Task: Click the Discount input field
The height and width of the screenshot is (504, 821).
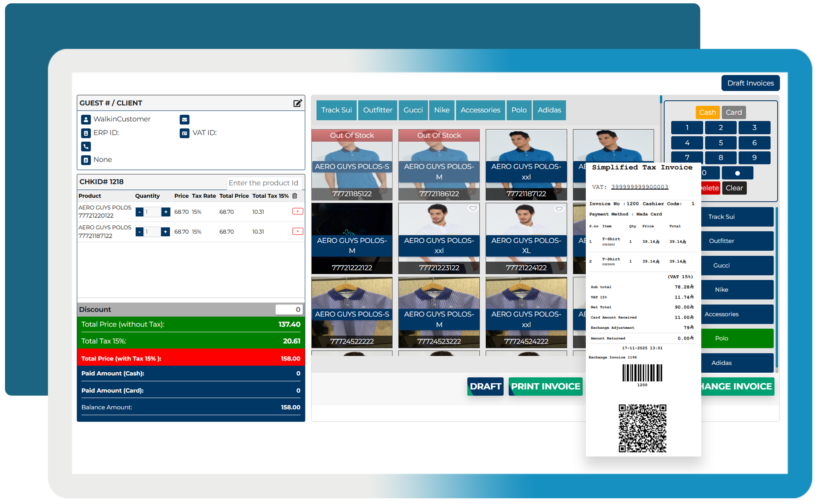Action: (289, 309)
